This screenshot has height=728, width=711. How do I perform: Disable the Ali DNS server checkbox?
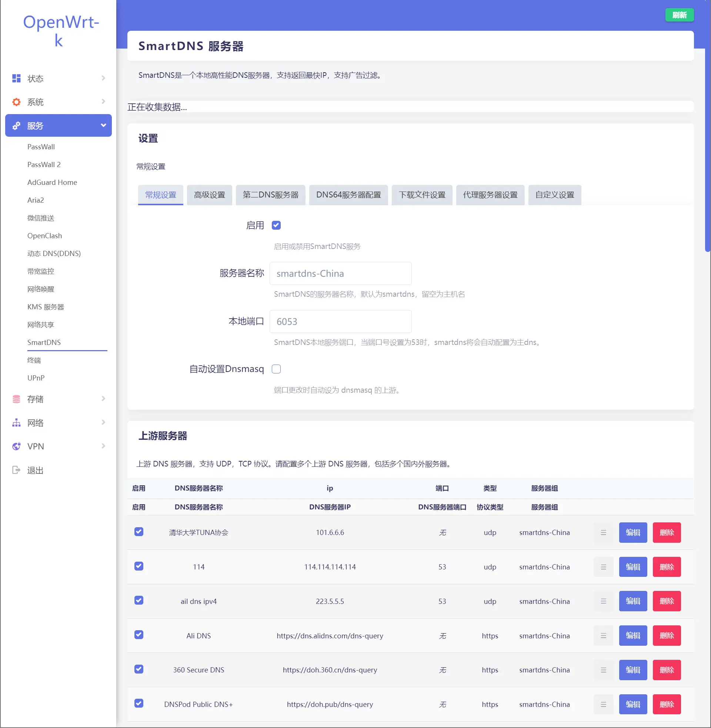pyautogui.click(x=139, y=635)
